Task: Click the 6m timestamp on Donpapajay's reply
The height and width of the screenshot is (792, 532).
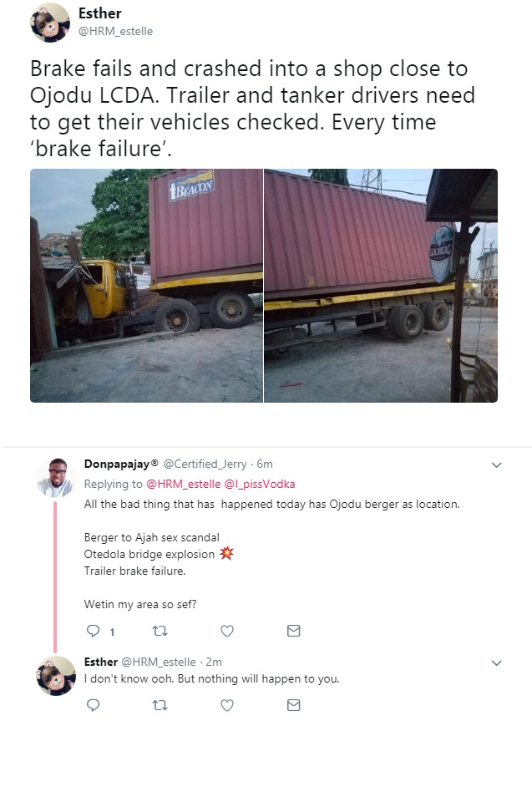Action: 265,464
